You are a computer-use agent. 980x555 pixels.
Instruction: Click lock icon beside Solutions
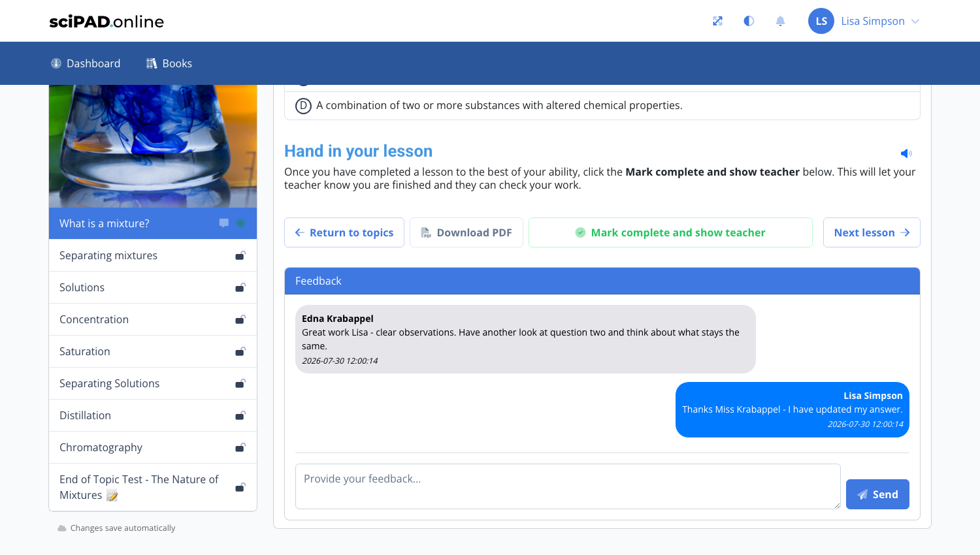[240, 287]
